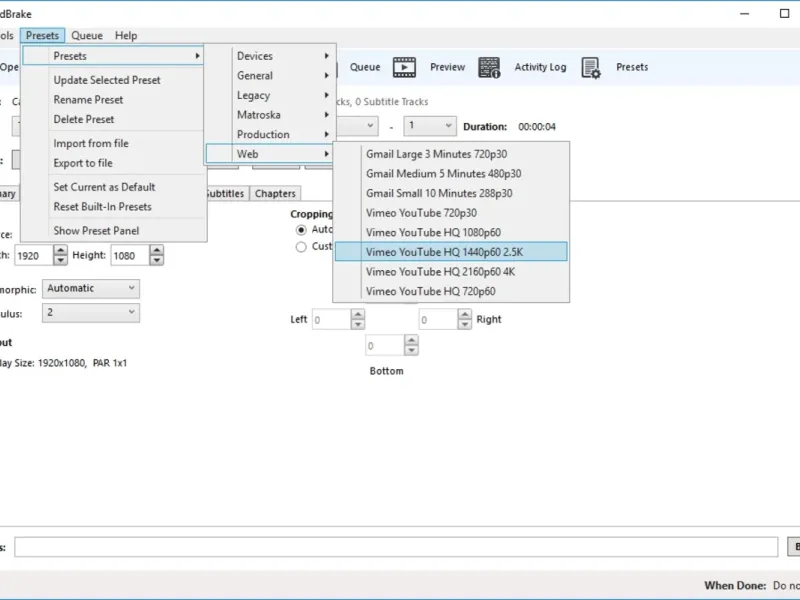Open the Anamorphic Automatic dropdown
This screenshot has width=800, height=600.
tap(91, 288)
